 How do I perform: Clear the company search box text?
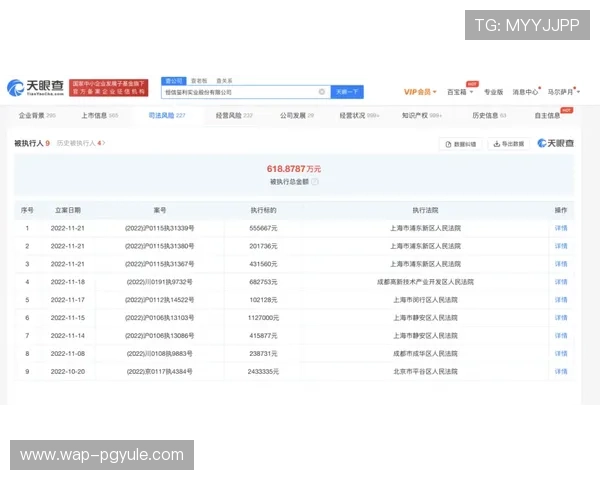pyautogui.click(x=322, y=92)
